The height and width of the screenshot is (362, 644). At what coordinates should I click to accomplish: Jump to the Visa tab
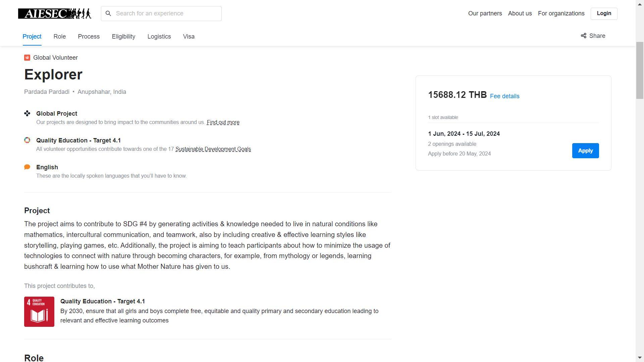coord(189,37)
